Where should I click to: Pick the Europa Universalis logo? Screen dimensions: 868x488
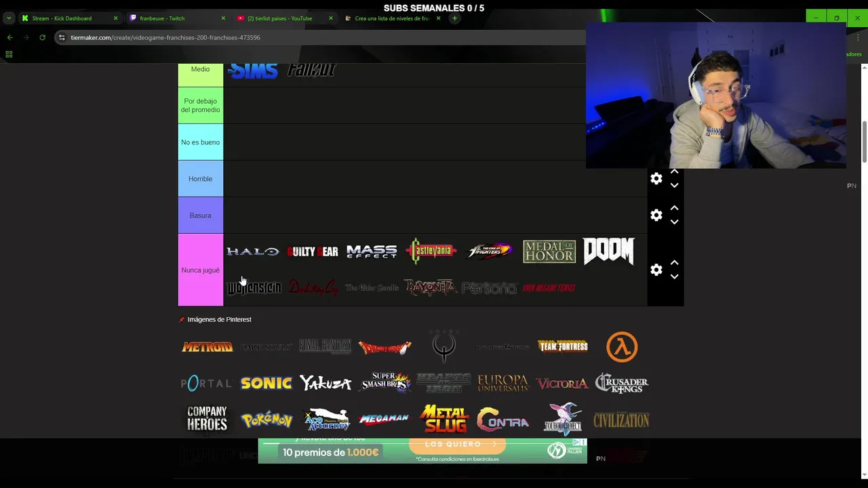(x=502, y=384)
